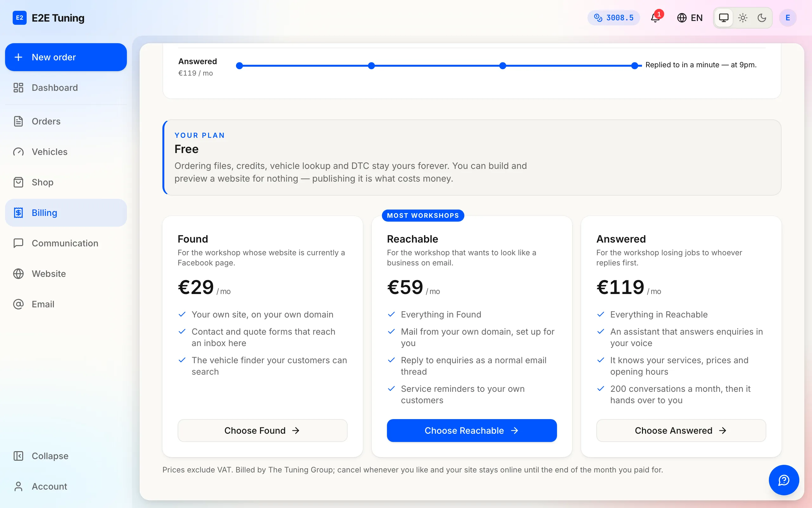This screenshot has width=812, height=508.
Task: Open the user avatar menu E
Action: 788,18
